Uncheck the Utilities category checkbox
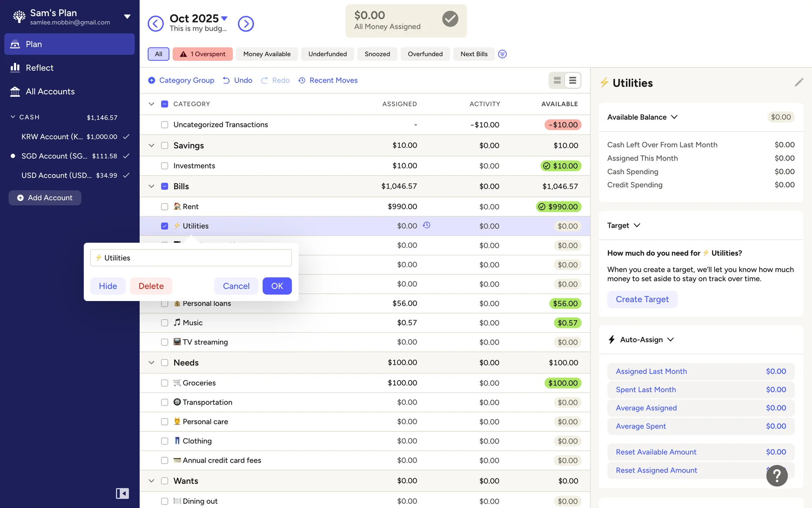The height and width of the screenshot is (508, 812). coord(165,226)
